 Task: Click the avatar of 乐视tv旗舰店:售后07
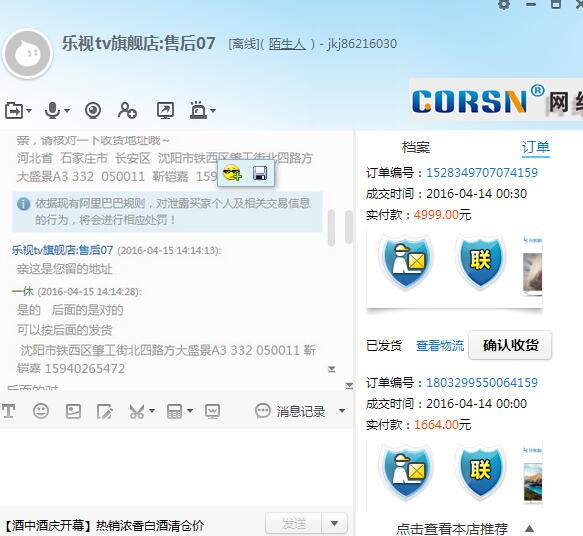coord(28,54)
